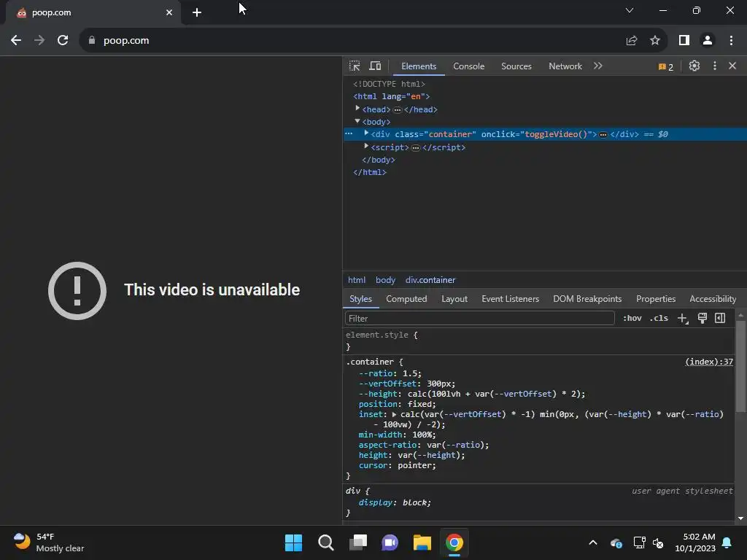
Task: Show collapsed script contents via ellipsis
Action: point(415,148)
